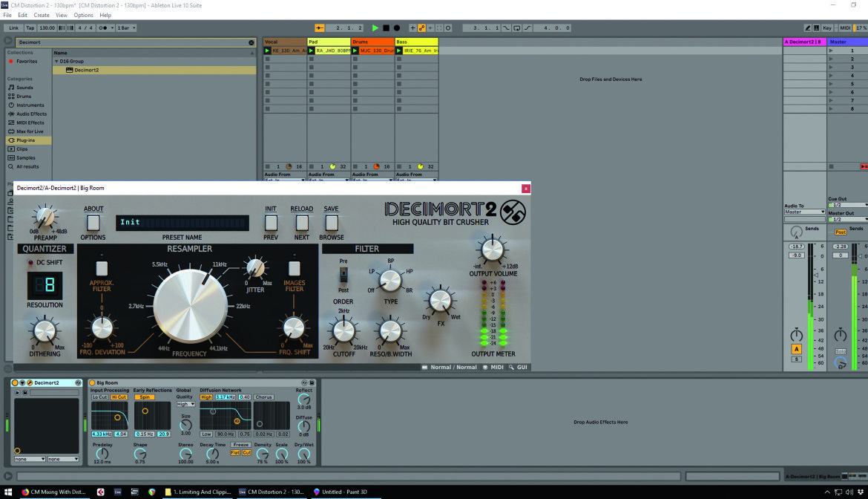The image size is (868, 499).
Task: Click the Arrangement Record button
Action: click(x=396, y=27)
